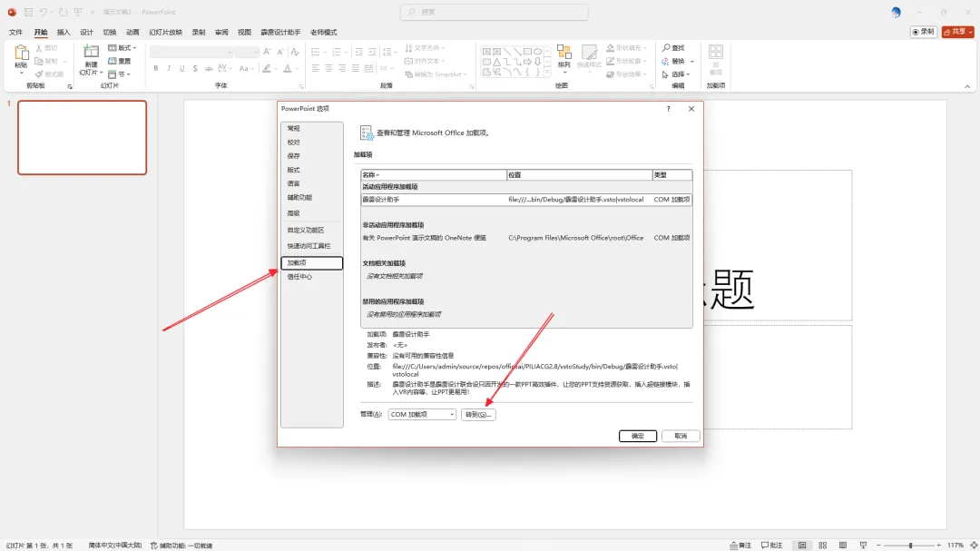
Task: Click the text highlight color icon
Action: point(267,68)
